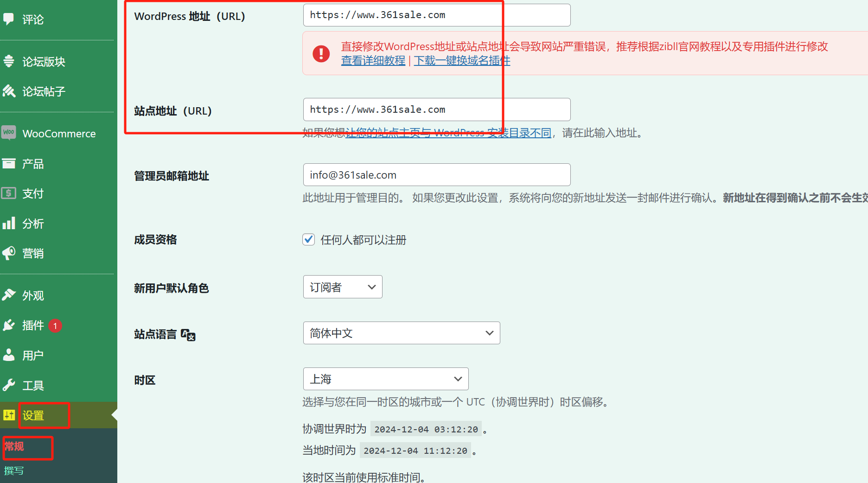
Task: Select the 常规 submenu item
Action: [14, 446]
